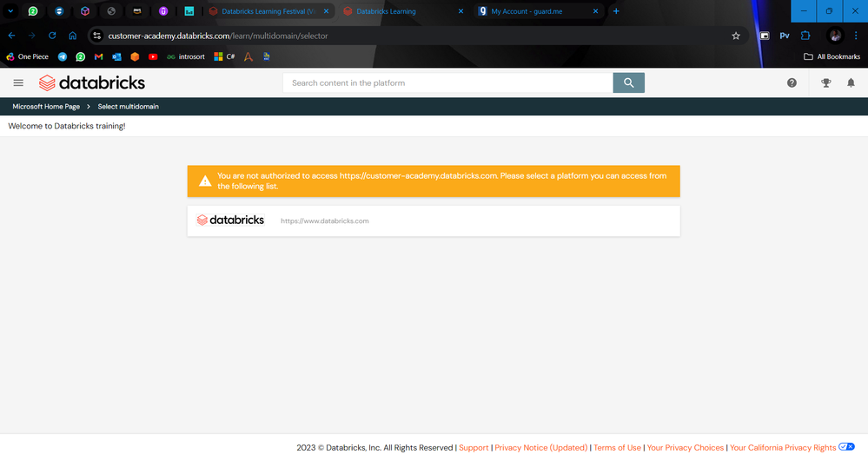Open the Chrome profile avatar
The image size is (868, 461).
coord(835,36)
